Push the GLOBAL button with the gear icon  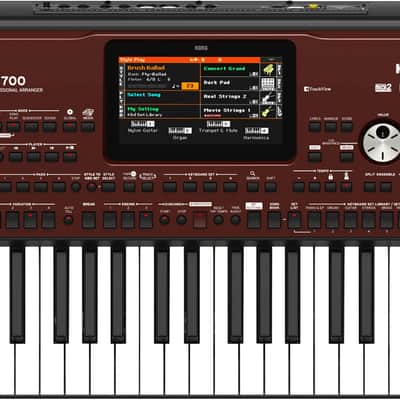70,127
